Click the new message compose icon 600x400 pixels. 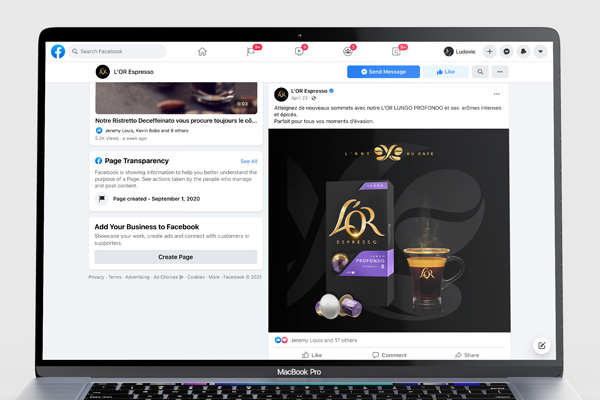[x=542, y=346]
